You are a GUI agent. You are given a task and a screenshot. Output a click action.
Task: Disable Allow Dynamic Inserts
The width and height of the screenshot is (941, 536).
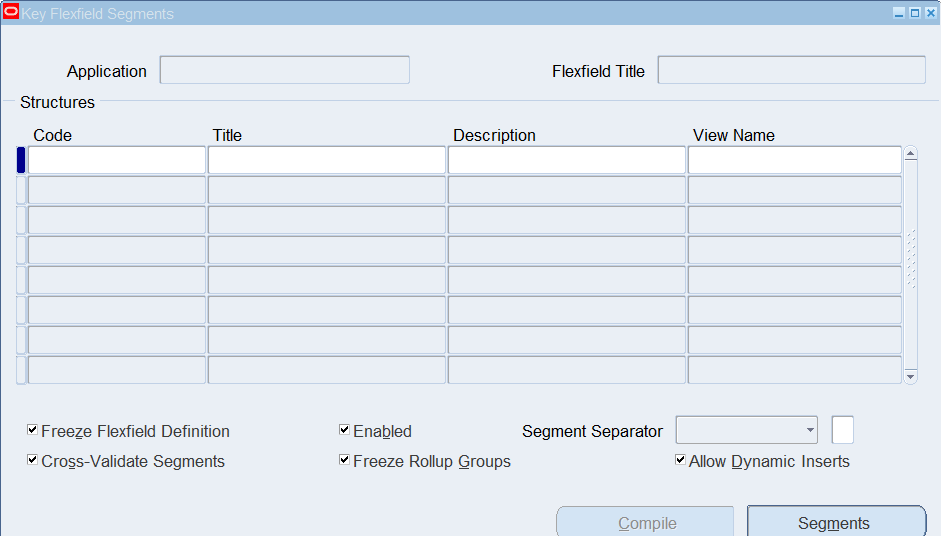(x=681, y=460)
